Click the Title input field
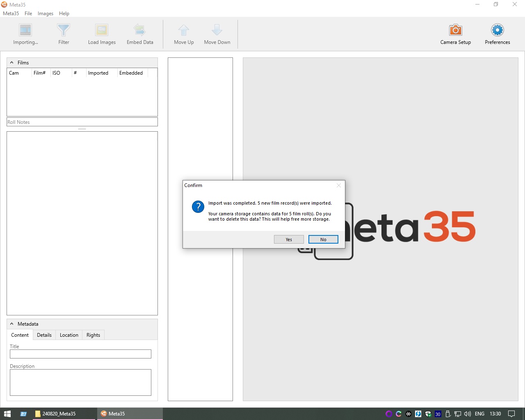525x420 pixels. pyautogui.click(x=80, y=354)
